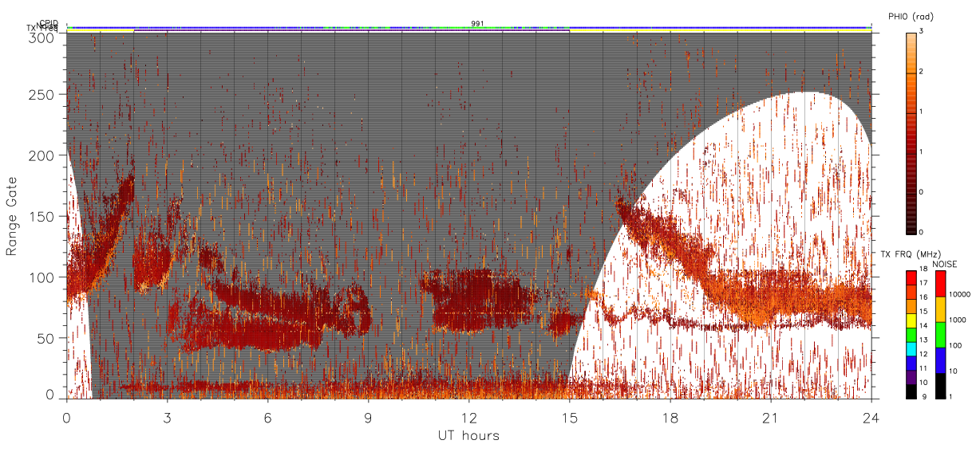This screenshot has width=980, height=452.
Task: Click the x-axis tick label '12'
Action: pos(469,418)
